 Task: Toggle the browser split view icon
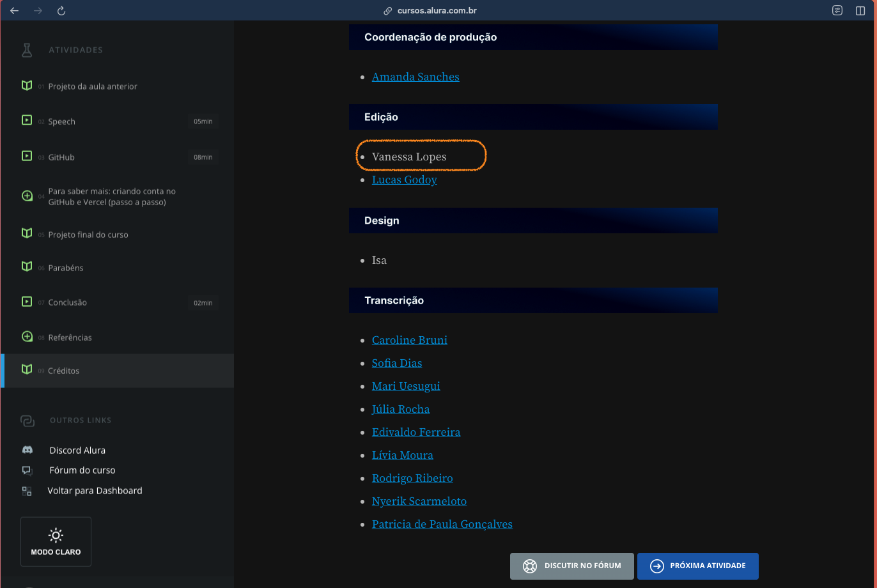click(x=860, y=11)
